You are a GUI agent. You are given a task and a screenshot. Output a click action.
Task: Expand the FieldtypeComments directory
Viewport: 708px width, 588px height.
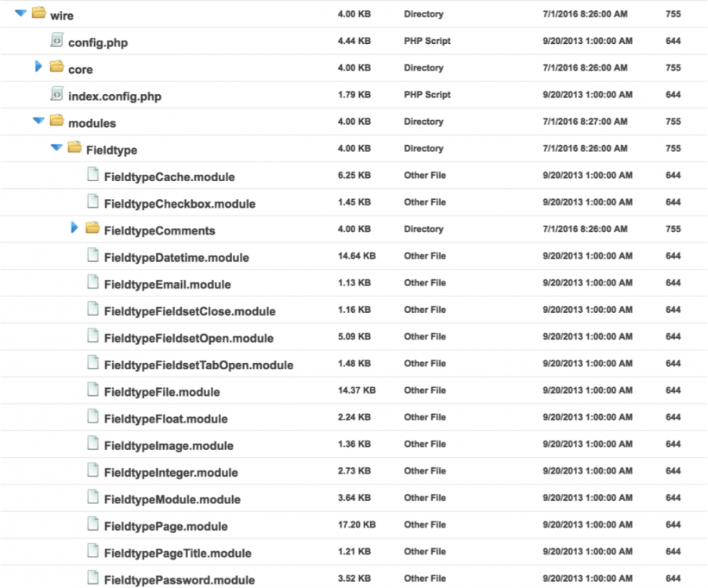pos(74,228)
